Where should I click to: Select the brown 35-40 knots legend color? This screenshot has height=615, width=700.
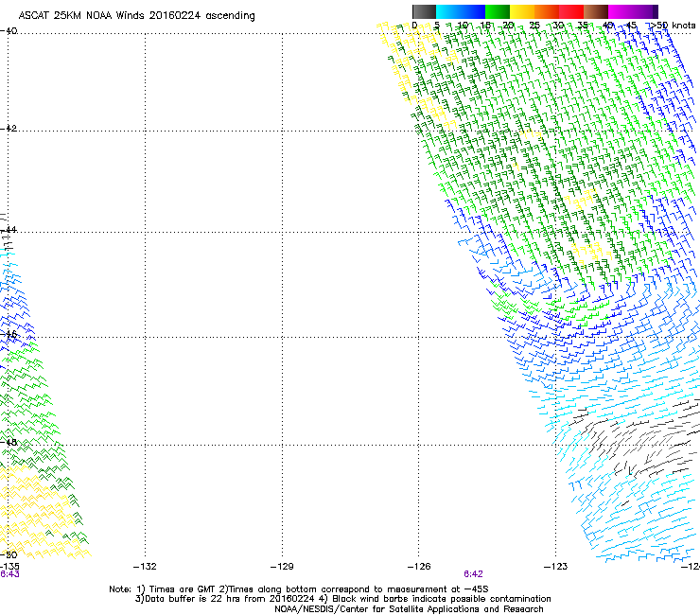point(596,11)
